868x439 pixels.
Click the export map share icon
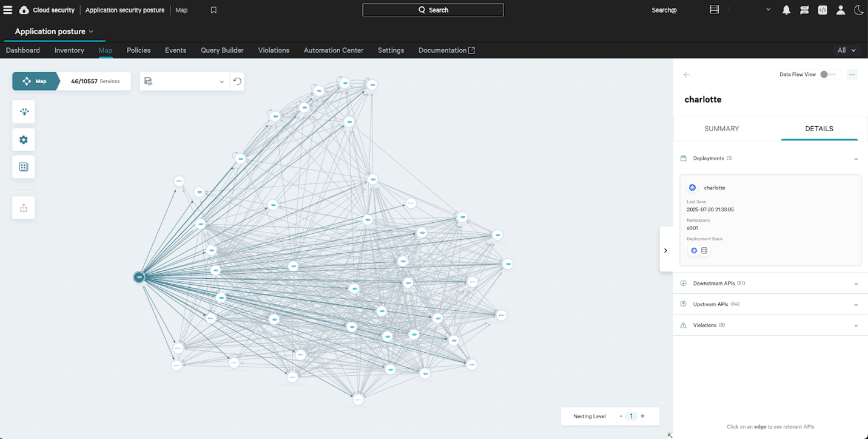point(24,208)
